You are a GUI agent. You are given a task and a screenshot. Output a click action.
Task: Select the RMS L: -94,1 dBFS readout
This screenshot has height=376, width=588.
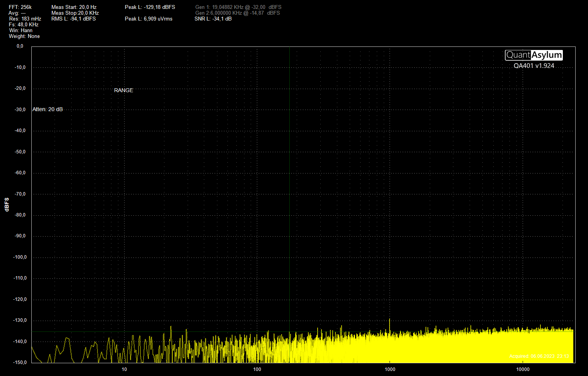tap(73, 19)
